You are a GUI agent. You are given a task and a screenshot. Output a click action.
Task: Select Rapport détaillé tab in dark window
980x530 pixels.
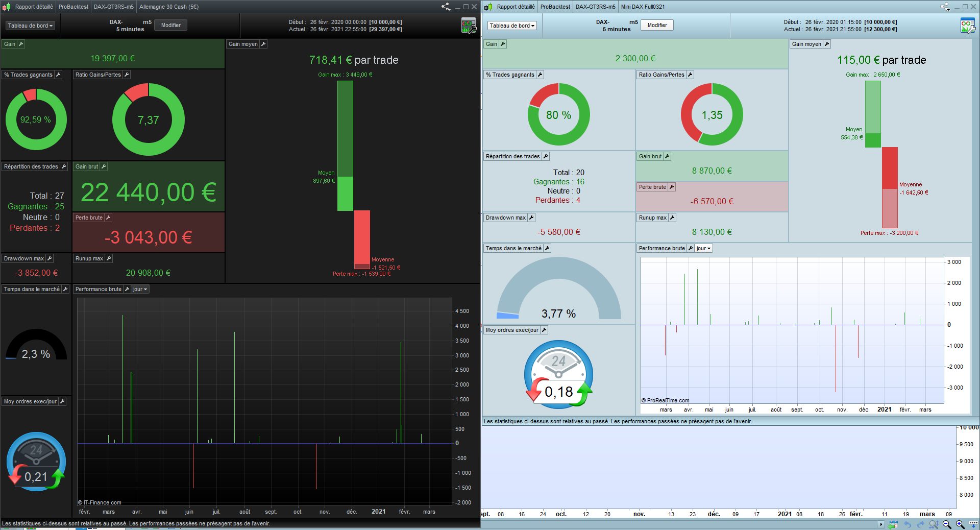point(34,7)
